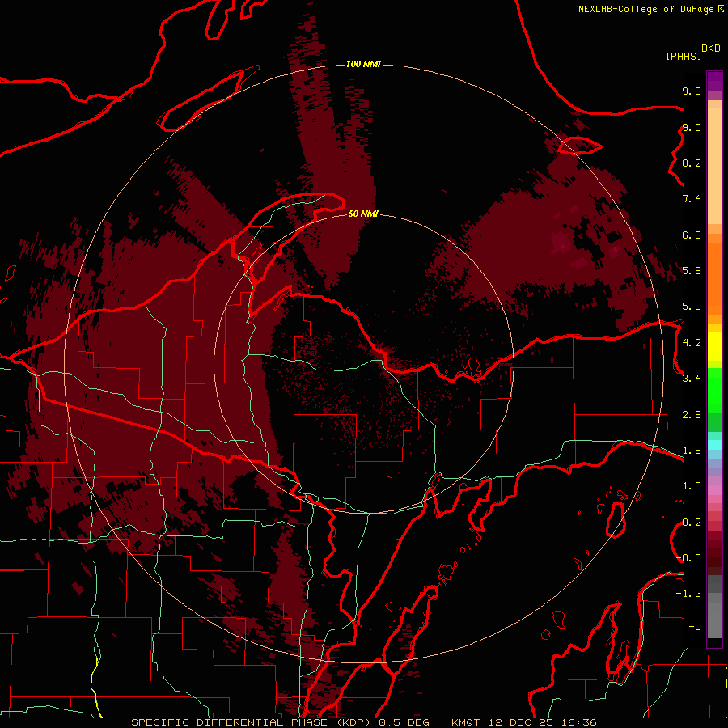The image size is (728, 728).
Task: Click the 9.8 value on the color scale
Action: pos(692,91)
